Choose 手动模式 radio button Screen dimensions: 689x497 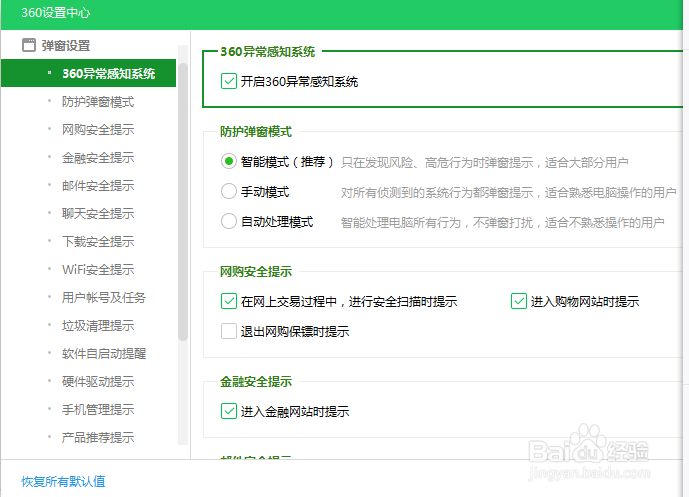228,191
